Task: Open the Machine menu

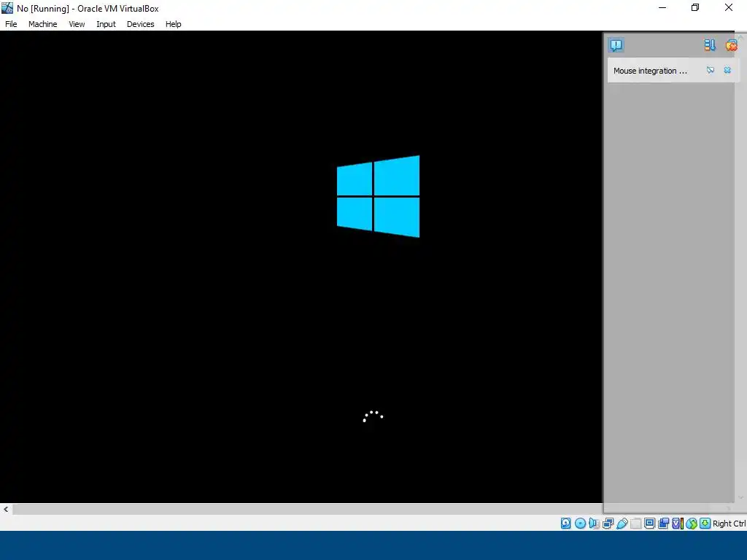Action: coord(42,24)
